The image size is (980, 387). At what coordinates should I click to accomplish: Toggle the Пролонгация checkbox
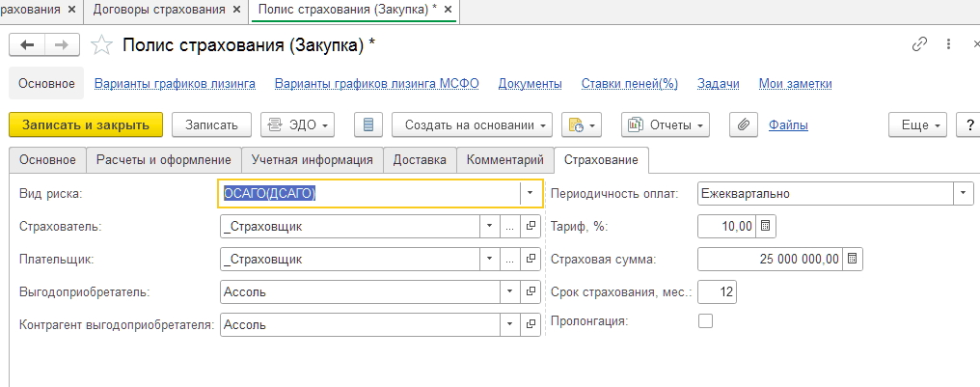coord(705,320)
